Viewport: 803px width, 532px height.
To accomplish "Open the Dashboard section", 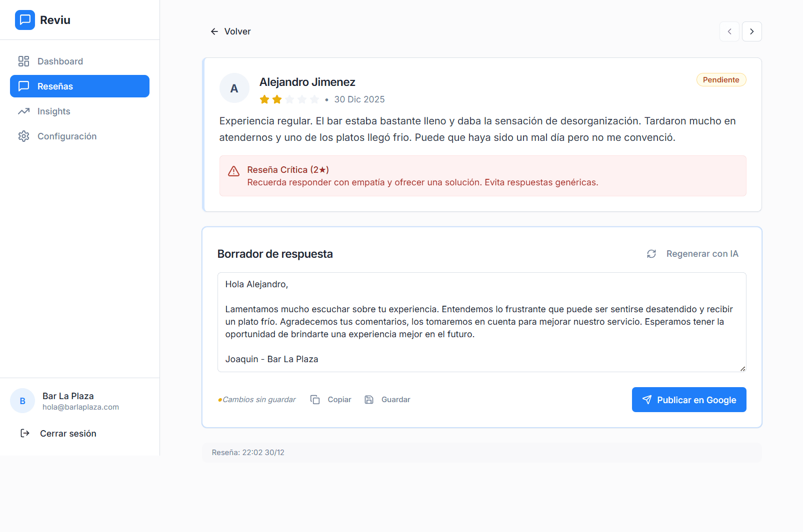I will coord(60,61).
